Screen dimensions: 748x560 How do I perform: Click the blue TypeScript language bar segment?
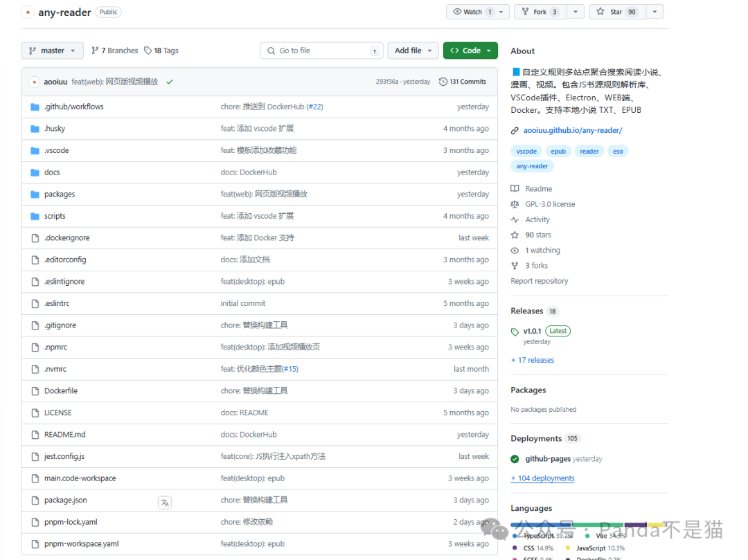[x=541, y=524]
